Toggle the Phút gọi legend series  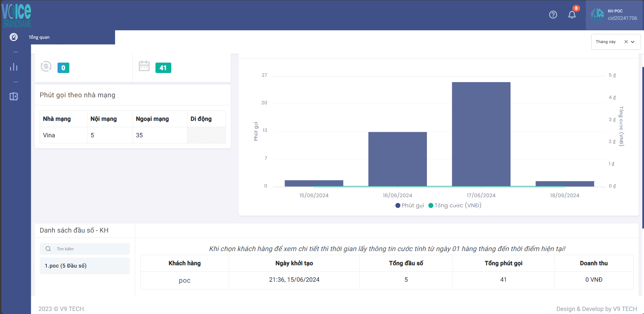[x=409, y=205]
